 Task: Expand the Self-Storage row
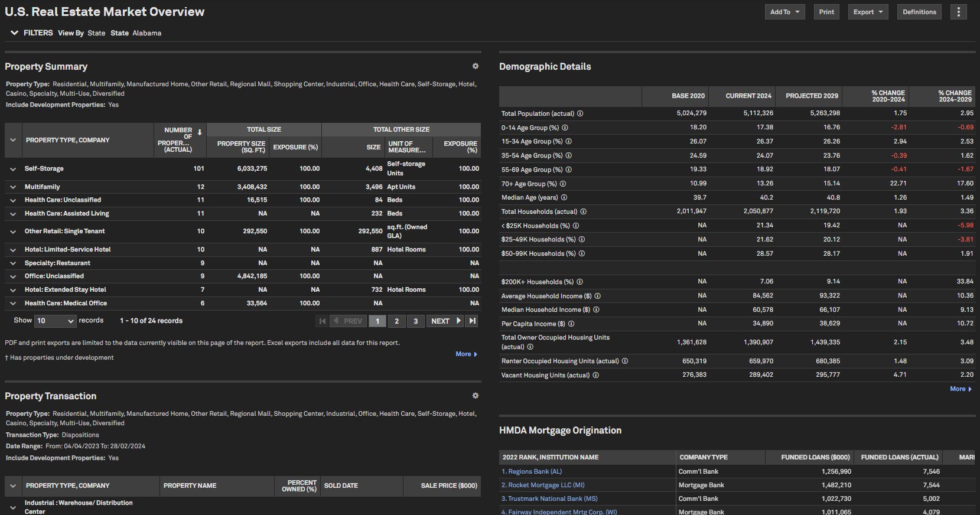[x=12, y=169]
